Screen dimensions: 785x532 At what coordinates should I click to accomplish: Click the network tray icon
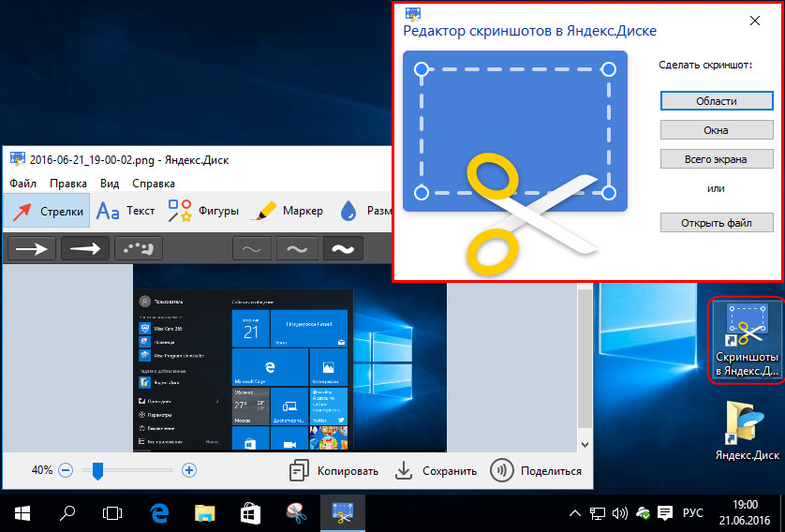click(598, 513)
